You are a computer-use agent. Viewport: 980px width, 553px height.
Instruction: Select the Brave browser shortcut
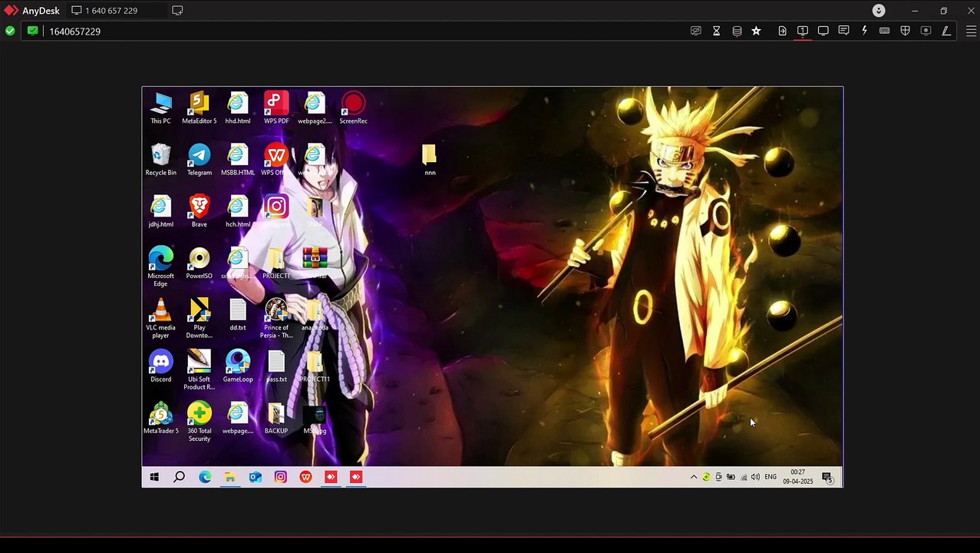tap(200, 211)
